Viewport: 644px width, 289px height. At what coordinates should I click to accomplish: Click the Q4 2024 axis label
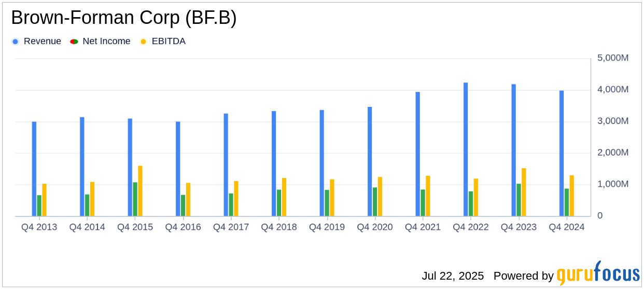click(x=567, y=227)
